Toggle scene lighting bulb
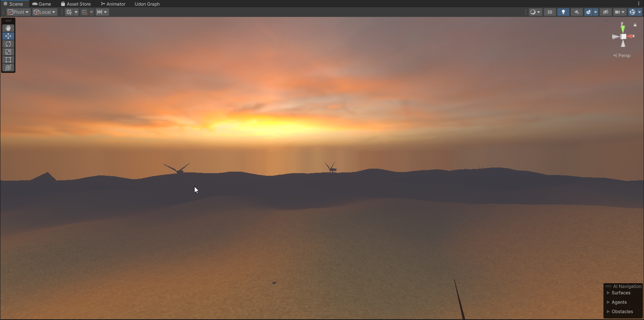Image resolution: width=644 pixels, height=320 pixels. click(563, 12)
